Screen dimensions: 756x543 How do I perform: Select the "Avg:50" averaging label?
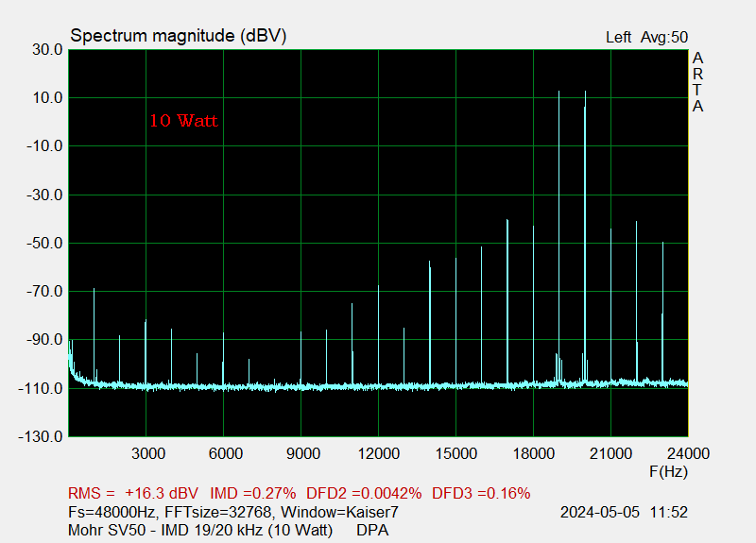665,38
